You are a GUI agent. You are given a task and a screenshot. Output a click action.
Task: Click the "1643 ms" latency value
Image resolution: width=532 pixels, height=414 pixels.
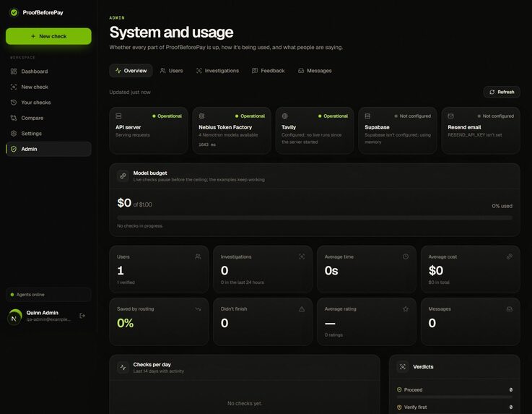[x=207, y=145]
